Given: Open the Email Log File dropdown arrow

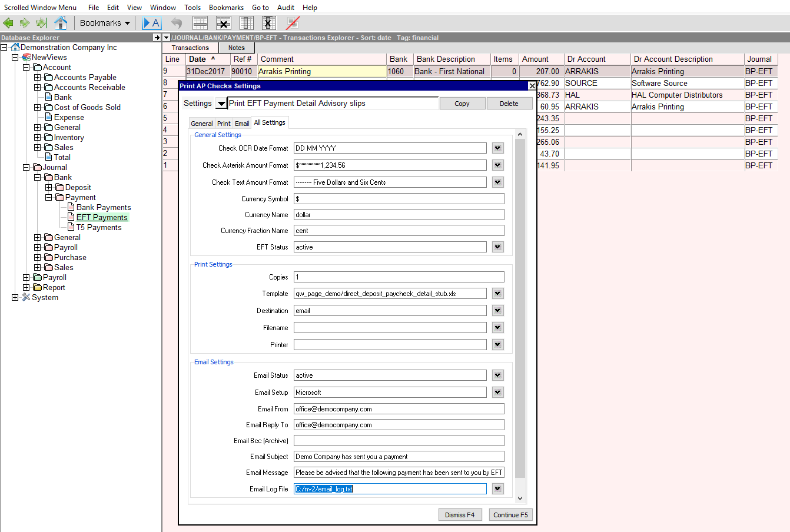Looking at the screenshot, I should [x=498, y=489].
